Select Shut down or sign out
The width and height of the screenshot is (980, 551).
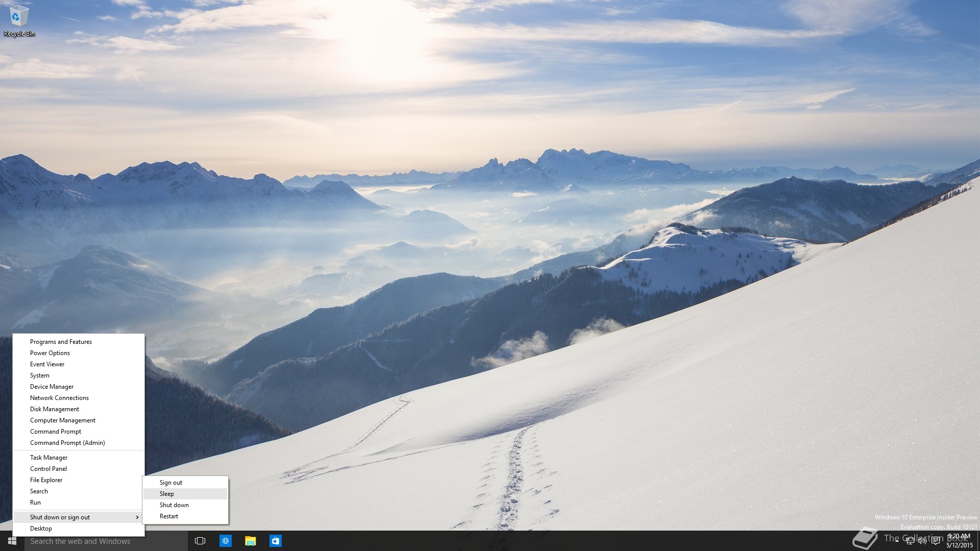click(79, 517)
